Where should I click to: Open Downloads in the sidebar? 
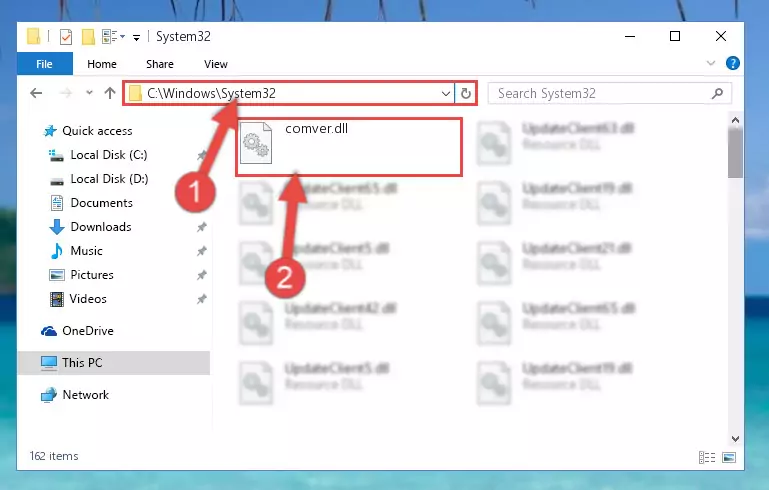(101, 227)
